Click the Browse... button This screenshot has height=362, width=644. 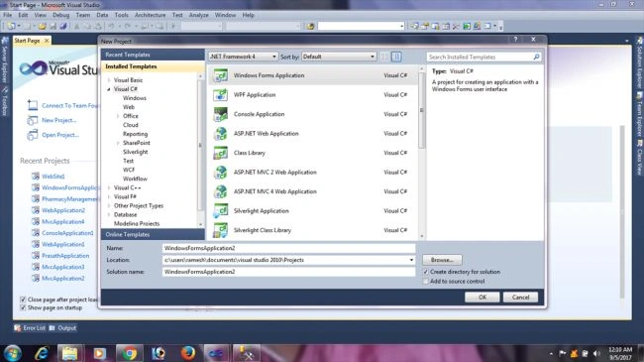[x=442, y=260]
